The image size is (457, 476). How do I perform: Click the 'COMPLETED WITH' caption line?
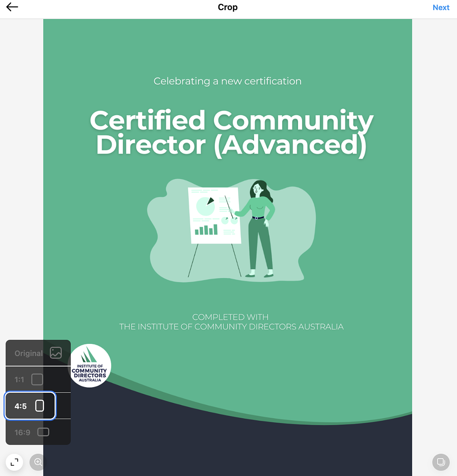coord(230,317)
